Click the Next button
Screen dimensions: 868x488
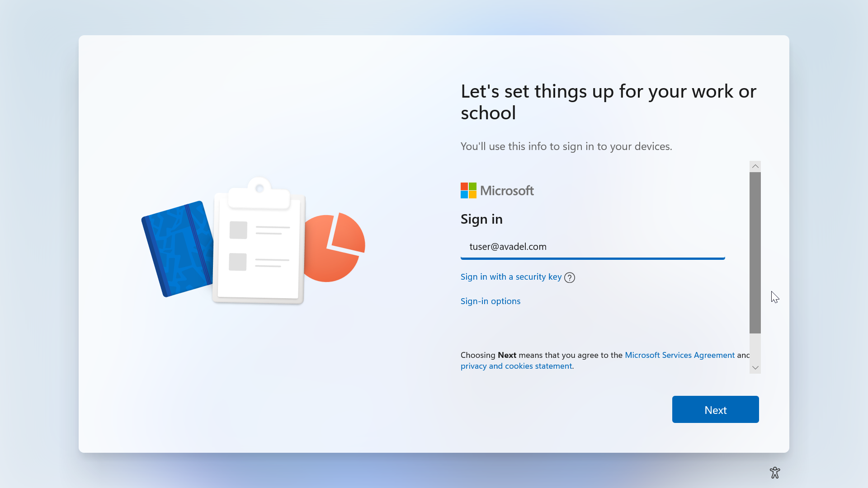[715, 409]
